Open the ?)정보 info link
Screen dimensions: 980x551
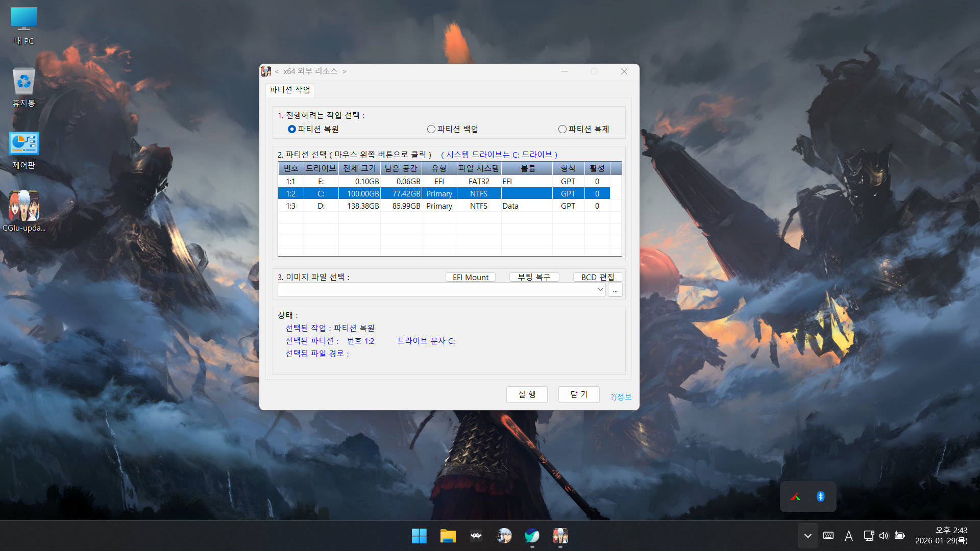click(x=621, y=397)
